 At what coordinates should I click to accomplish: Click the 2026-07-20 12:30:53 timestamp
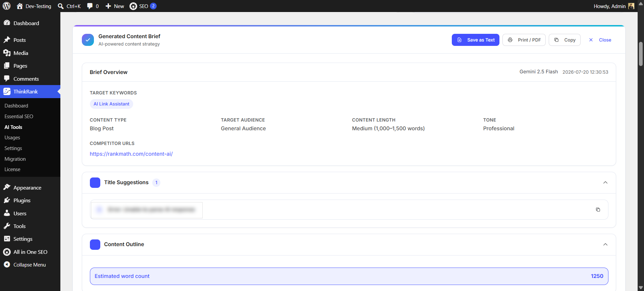585,72
